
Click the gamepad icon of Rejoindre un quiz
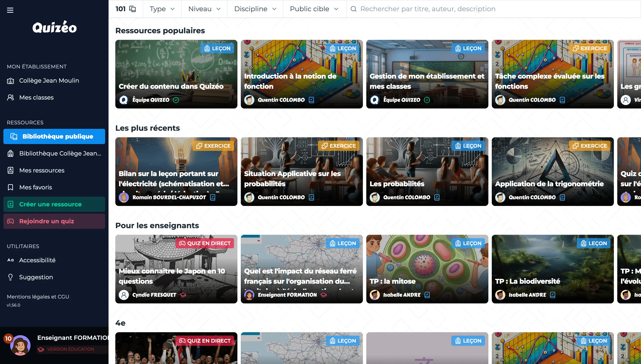pyautogui.click(x=10, y=221)
